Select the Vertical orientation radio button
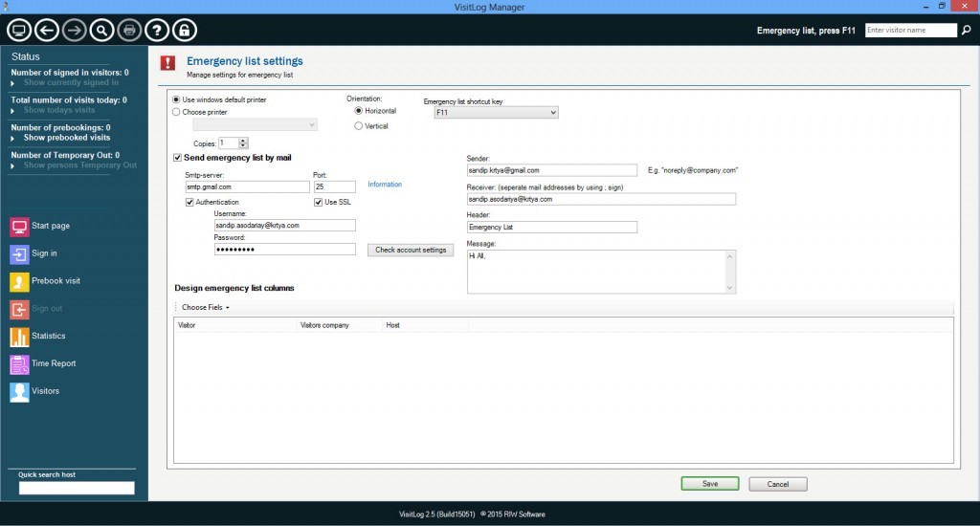The height and width of the screenshot is (526, 980). tap(359, 126)
